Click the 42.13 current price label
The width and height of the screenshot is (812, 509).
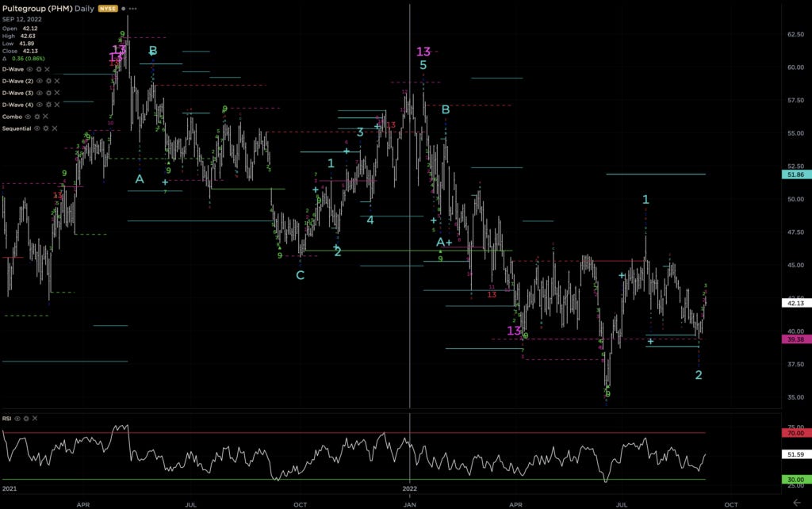coord(796,304)
